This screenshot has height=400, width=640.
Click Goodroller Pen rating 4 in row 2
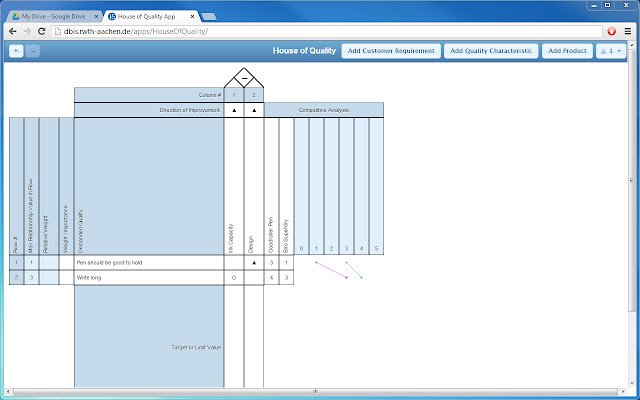[271, 278]
